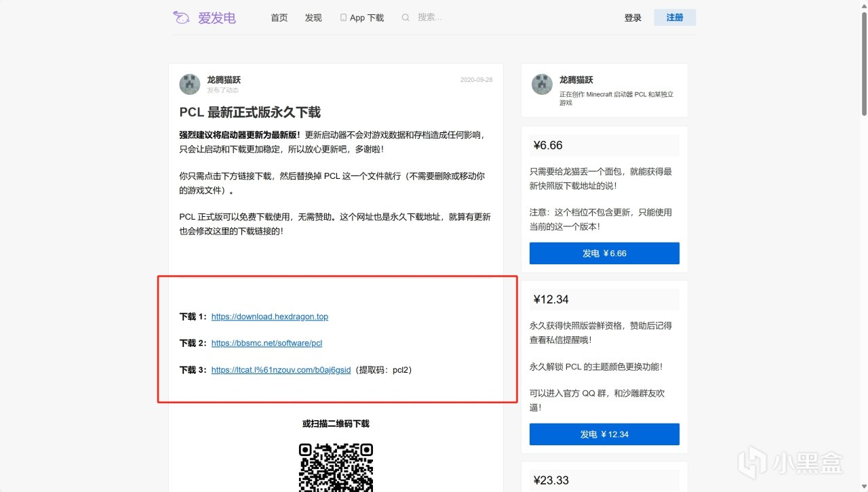Image resolution: width=868 pixels, height=492 pixels.
Task: Click the 永久解锁 PCL 的主题颜色更换功能 line
Action: (596, 367)
